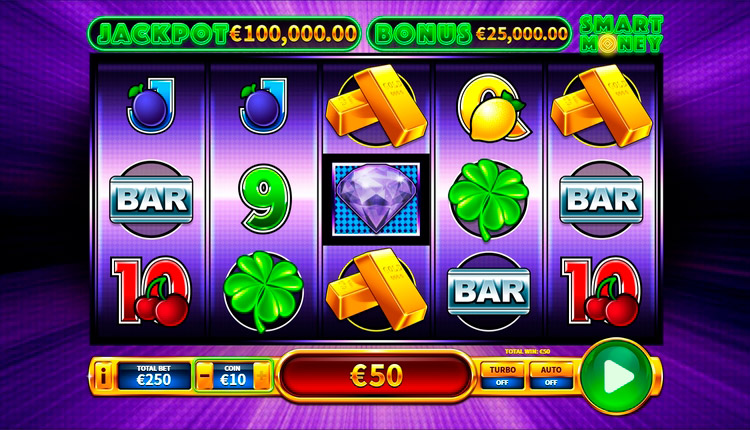Decrease coin value with minus button

pos(204,376)
